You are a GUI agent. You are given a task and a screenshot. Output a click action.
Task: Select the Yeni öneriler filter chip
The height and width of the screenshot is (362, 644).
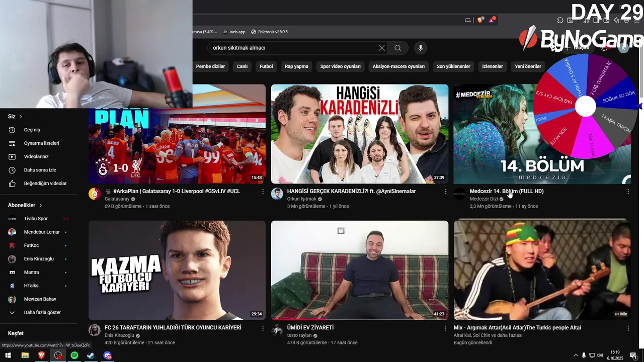coord(528,66)
